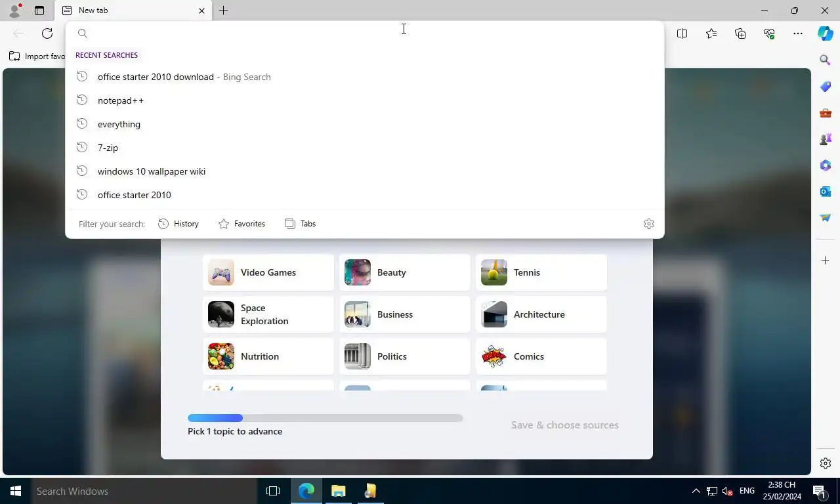Show hidden system tray icons

tap(696, 491)
